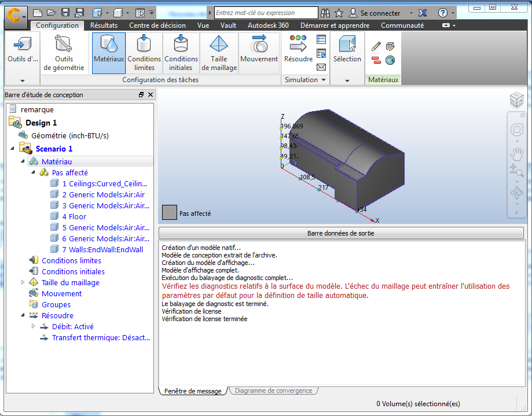Viewport: 532px width, 416px height.
Task: Open the Conditions limites tool
Action: pos(144,52)
